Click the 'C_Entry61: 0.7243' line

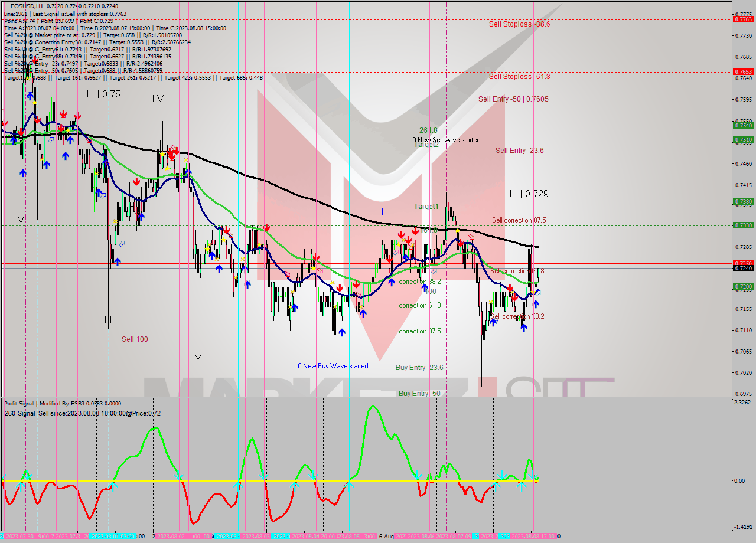[x=88, y=49]
